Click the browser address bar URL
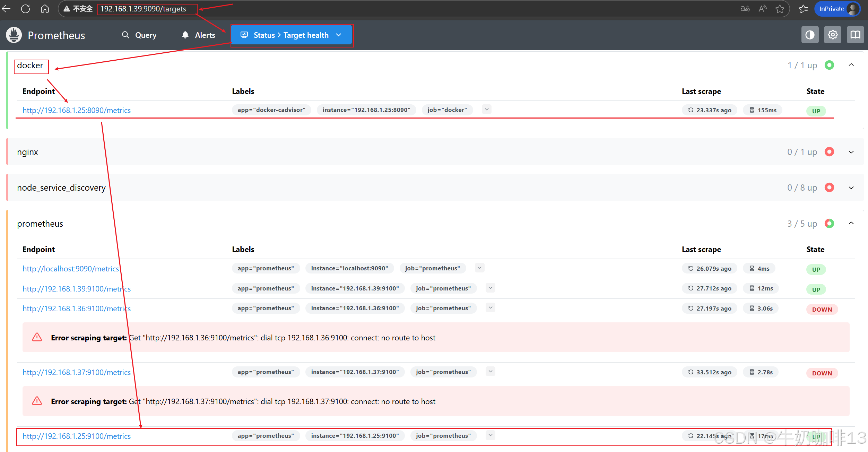868x452 pixels. (143, 9)
